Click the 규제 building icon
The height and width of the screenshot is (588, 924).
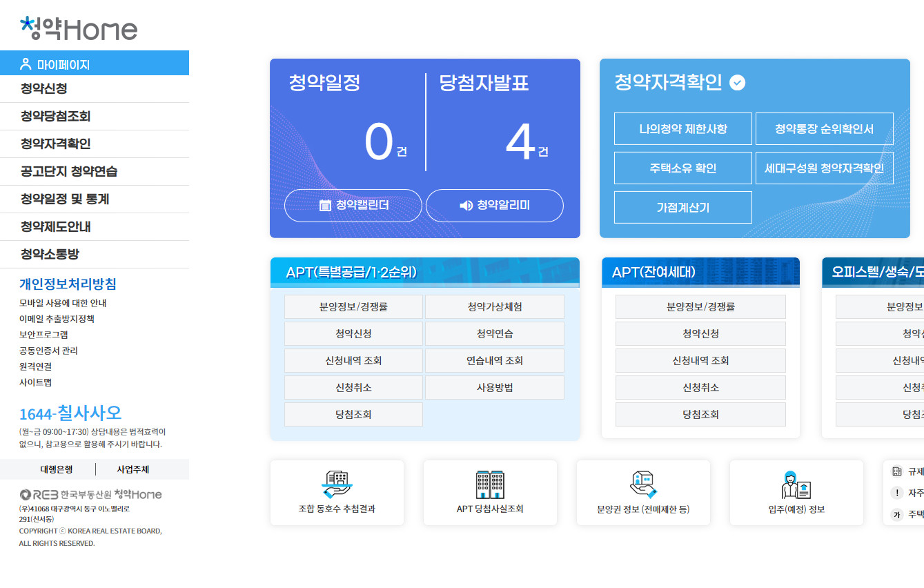click(x=896, y=472)
